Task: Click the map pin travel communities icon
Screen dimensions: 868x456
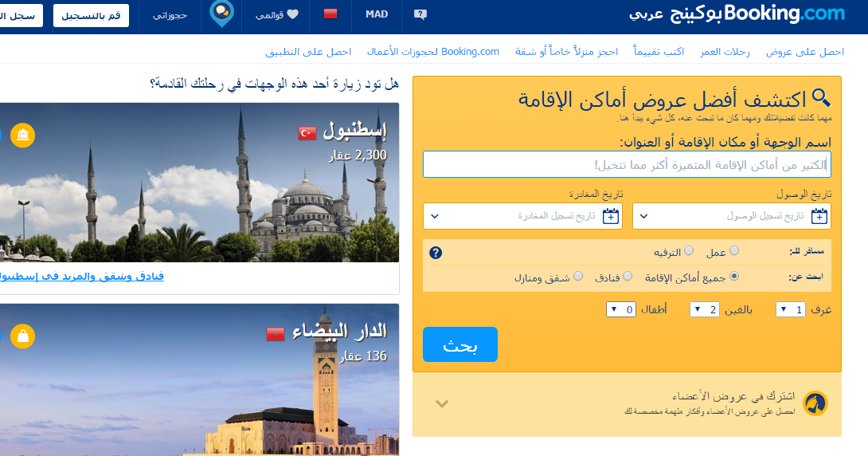Action: pos(221,14)
